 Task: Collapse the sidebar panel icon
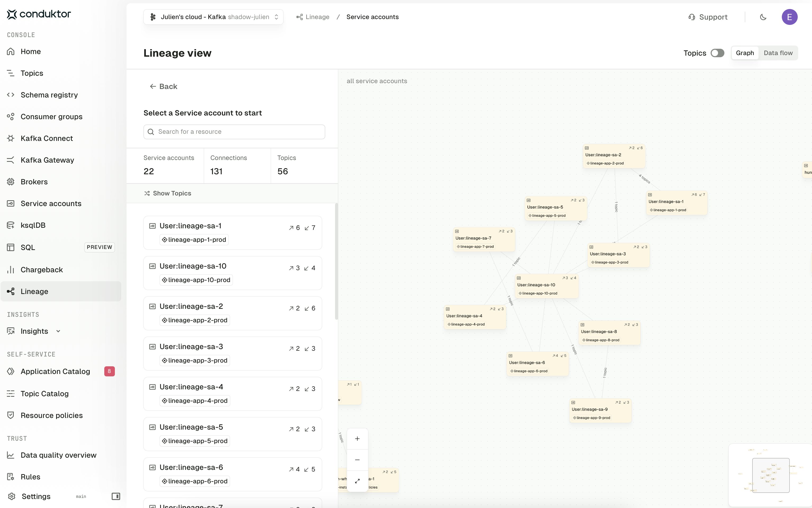pyautogui.click(x=116, y=496)
